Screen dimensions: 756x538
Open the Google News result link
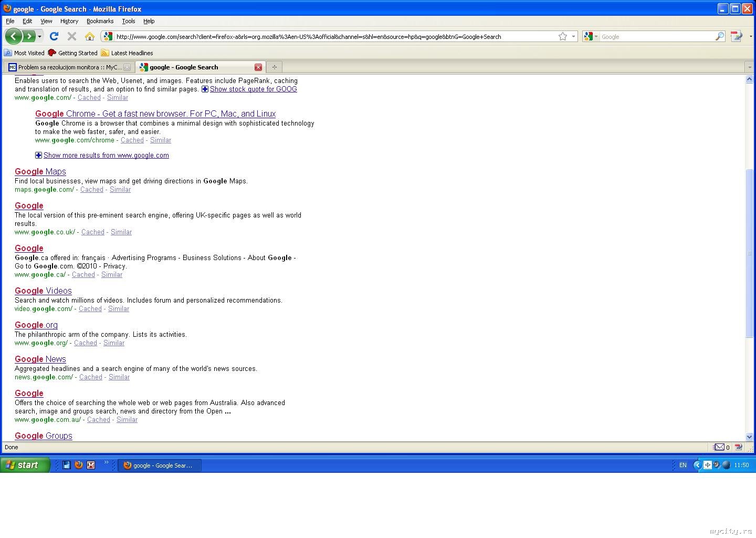[x=40, y=359]
